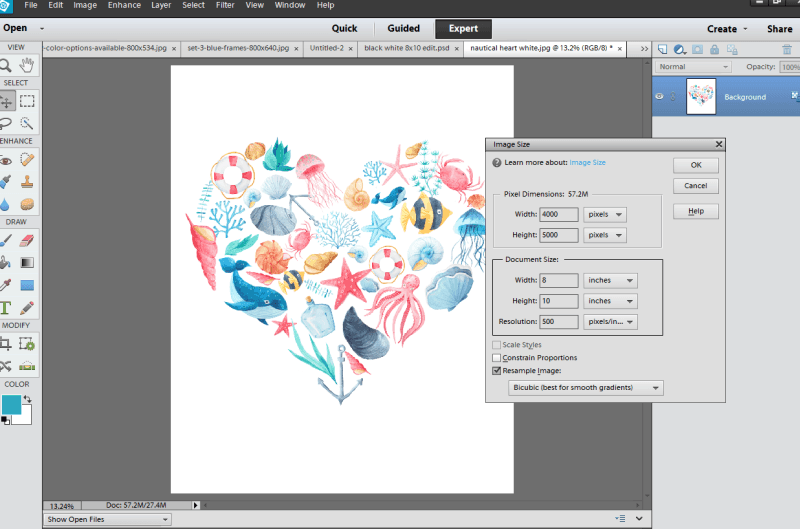Activate the Crop tool

[6, 344]
